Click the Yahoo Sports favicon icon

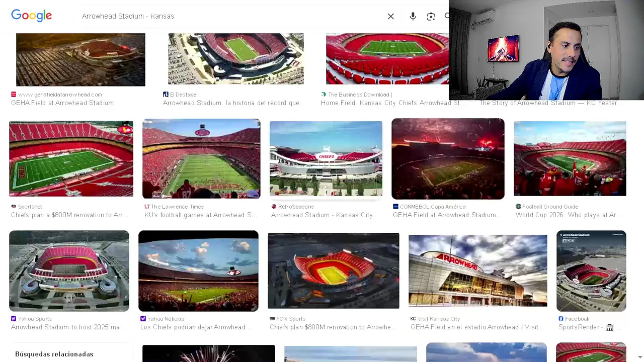point(14,319)
